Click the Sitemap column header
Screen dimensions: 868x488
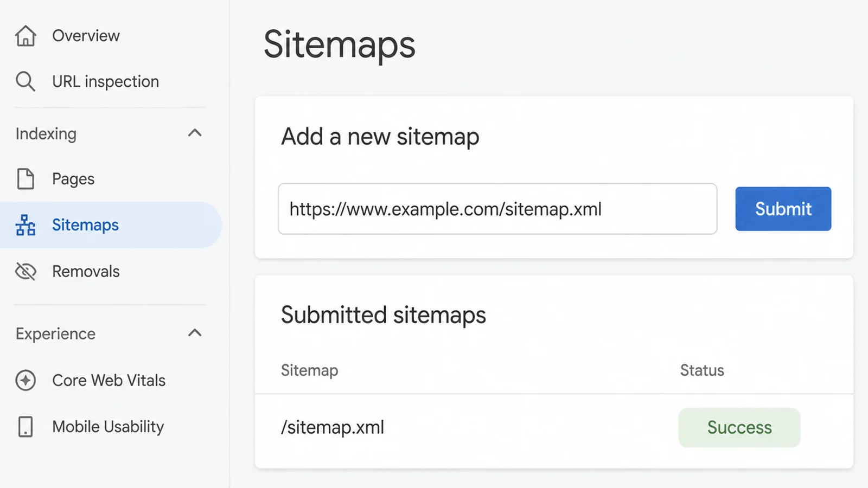[309, 370]
